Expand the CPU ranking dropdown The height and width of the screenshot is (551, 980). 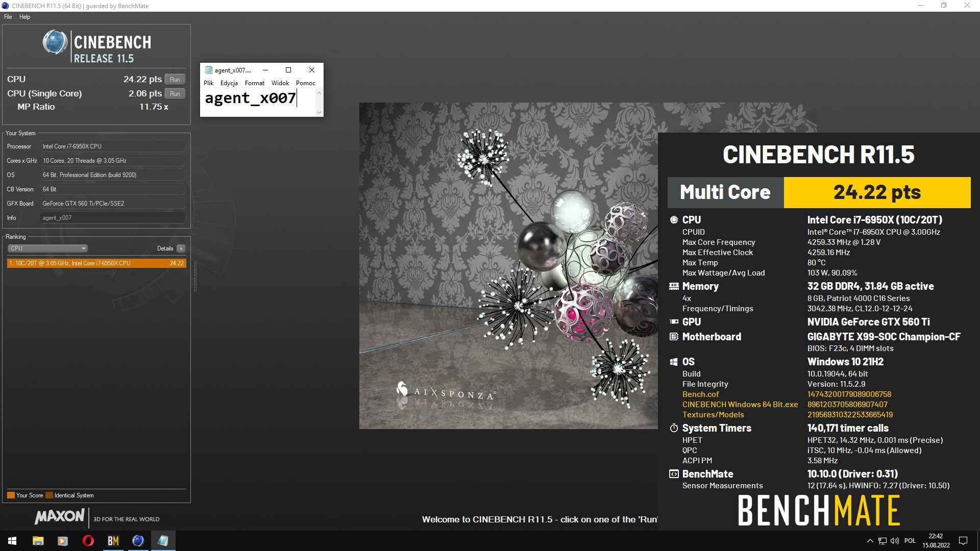47,248
